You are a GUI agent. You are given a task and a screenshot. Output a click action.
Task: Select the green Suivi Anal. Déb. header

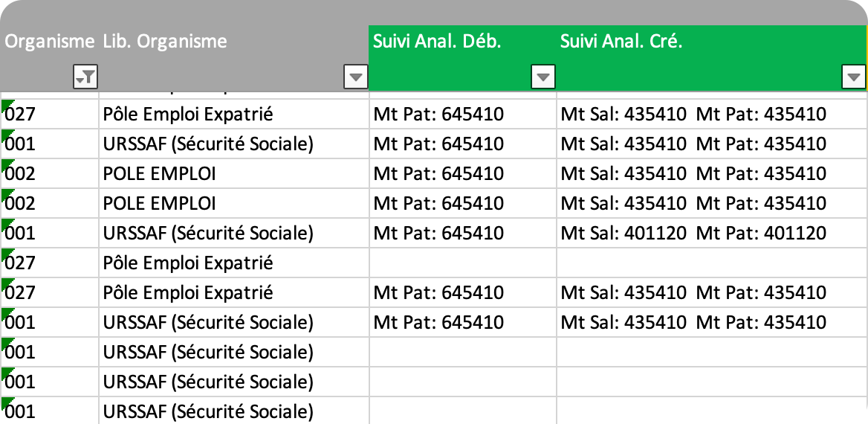437,42
